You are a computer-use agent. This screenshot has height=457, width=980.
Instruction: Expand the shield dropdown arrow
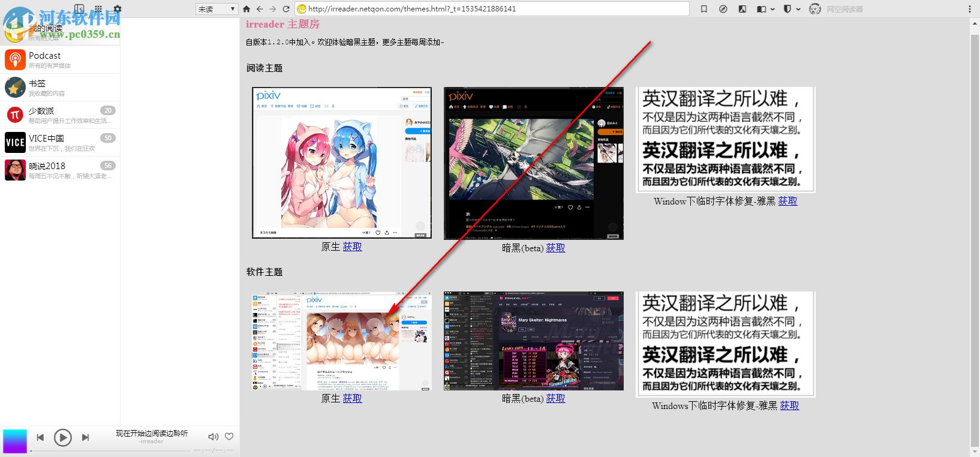coord(798,9)
